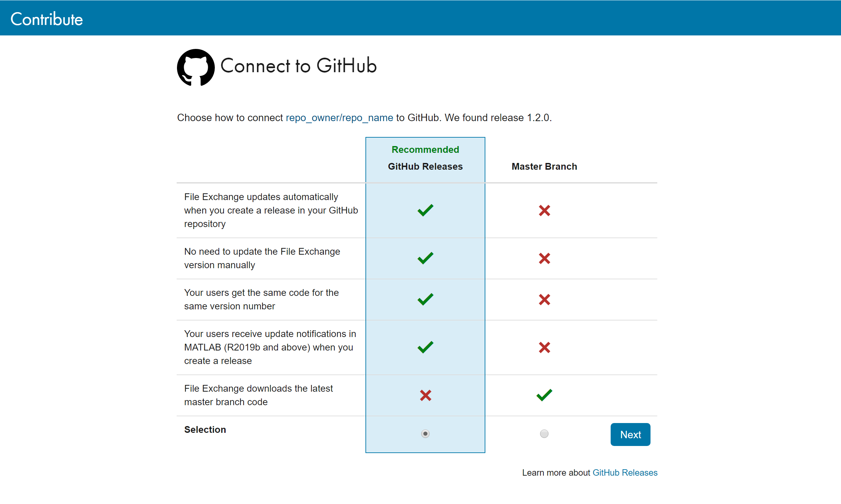The width and height of the screenshot is (841, 504).
Task: Click the Selection row label
Action: coord(205,429)
